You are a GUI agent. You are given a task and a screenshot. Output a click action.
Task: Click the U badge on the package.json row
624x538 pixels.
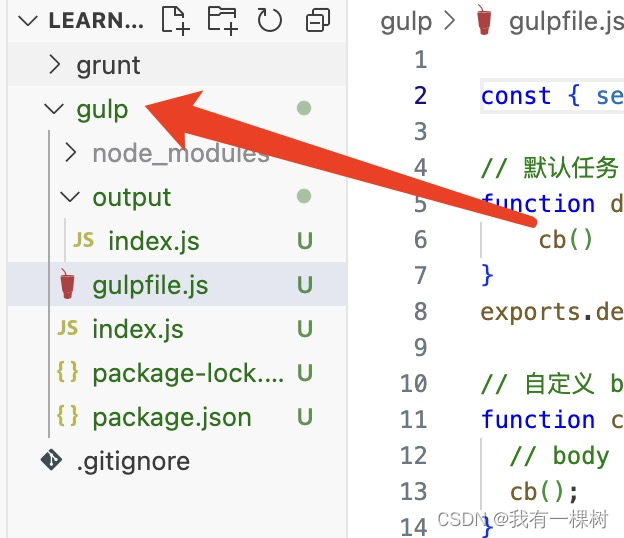pos(305,417)
